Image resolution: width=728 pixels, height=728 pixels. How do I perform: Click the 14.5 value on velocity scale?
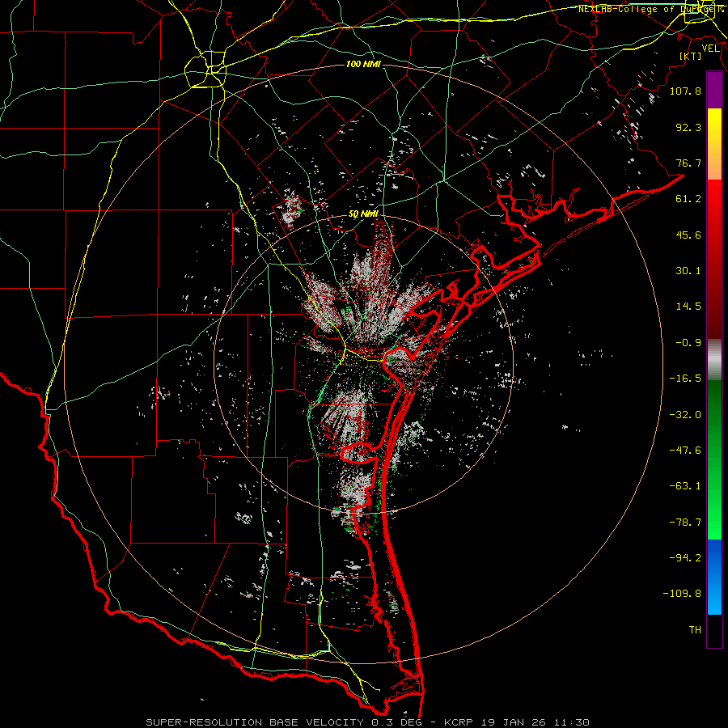tap(688, 307)
